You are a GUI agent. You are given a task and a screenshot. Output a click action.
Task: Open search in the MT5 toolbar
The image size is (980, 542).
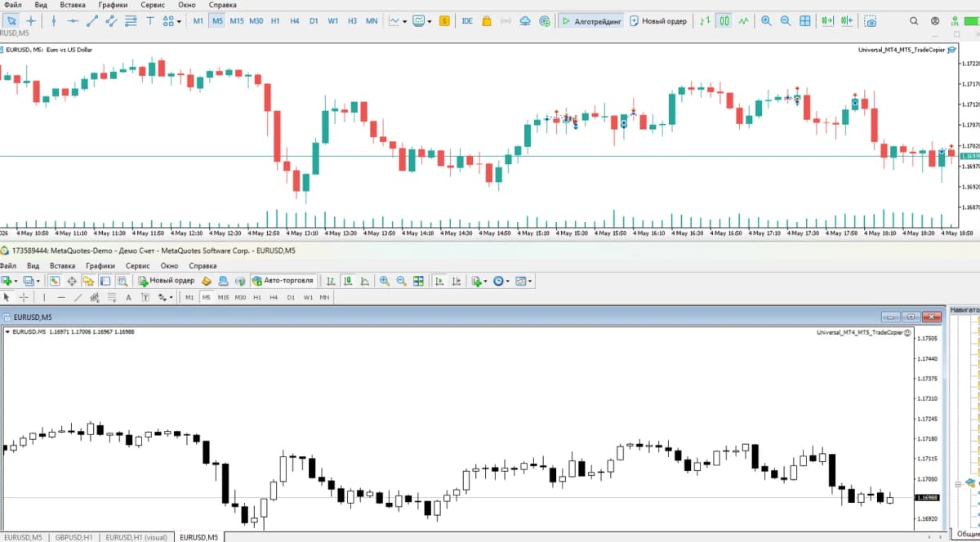coord(913,20)
